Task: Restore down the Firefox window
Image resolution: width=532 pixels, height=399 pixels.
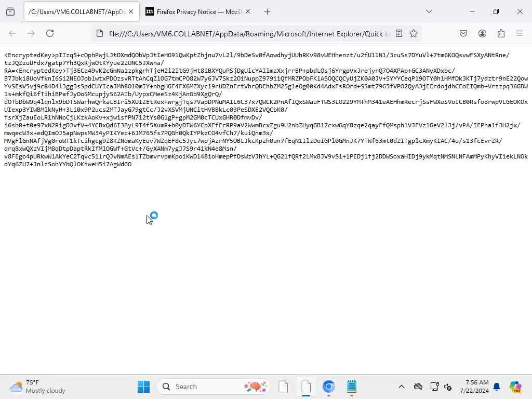Action: (496, 11)
